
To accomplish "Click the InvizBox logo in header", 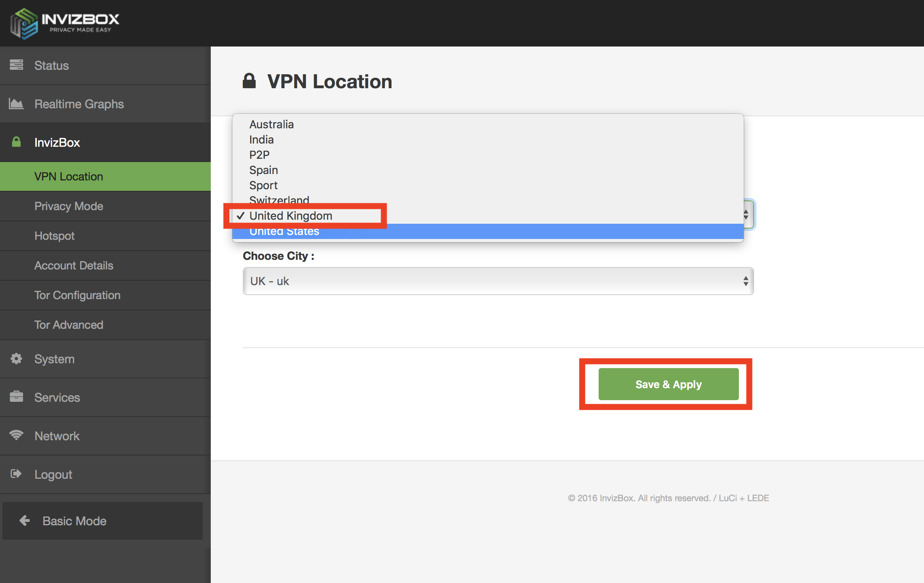I will [64, 23].
